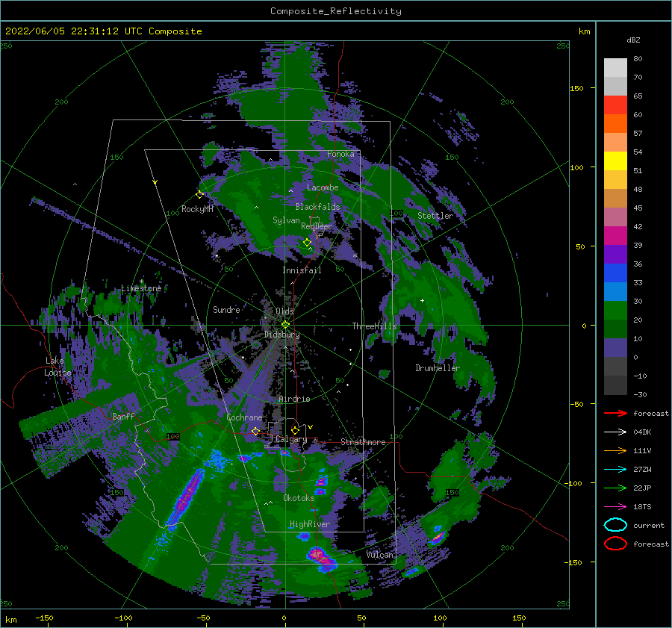Click the RedDeer city label

317,226
